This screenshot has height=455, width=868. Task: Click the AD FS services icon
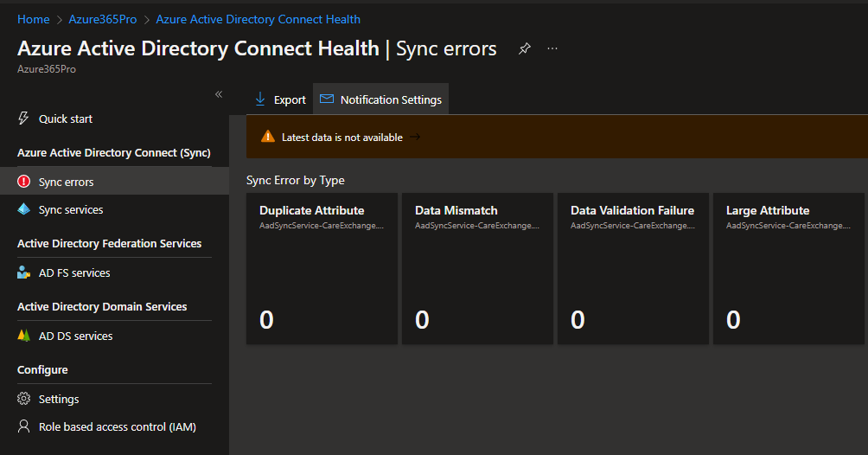pos(24,272)
